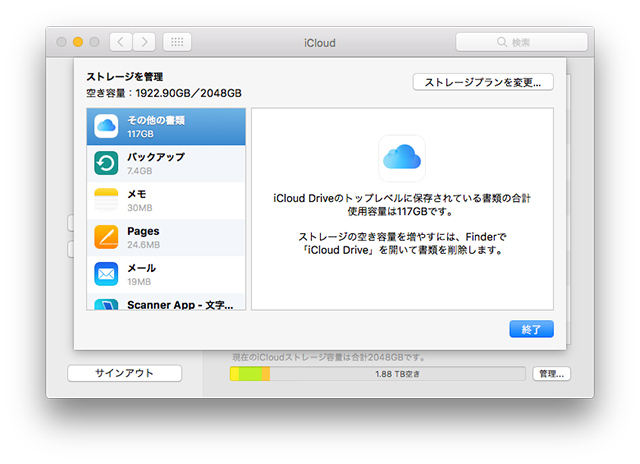Click the サインアウト button
Image resolution: width=640 pixels, height=464 pixels.
124,373
